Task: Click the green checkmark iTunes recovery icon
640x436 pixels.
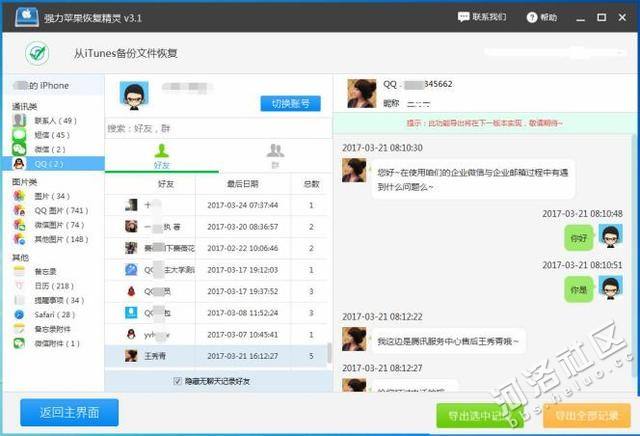Action: [x=37, y=53]
